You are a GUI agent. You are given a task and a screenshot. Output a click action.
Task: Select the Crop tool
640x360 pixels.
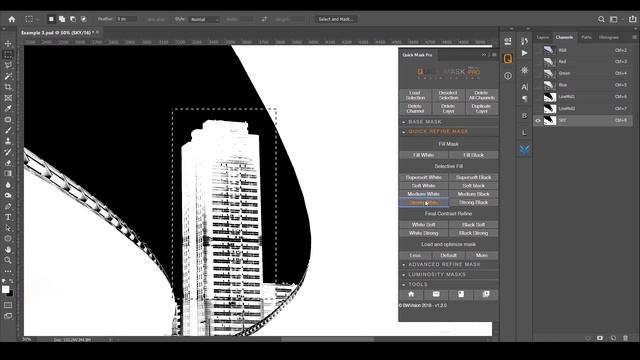pyautogui.click(x=8, y=87)
